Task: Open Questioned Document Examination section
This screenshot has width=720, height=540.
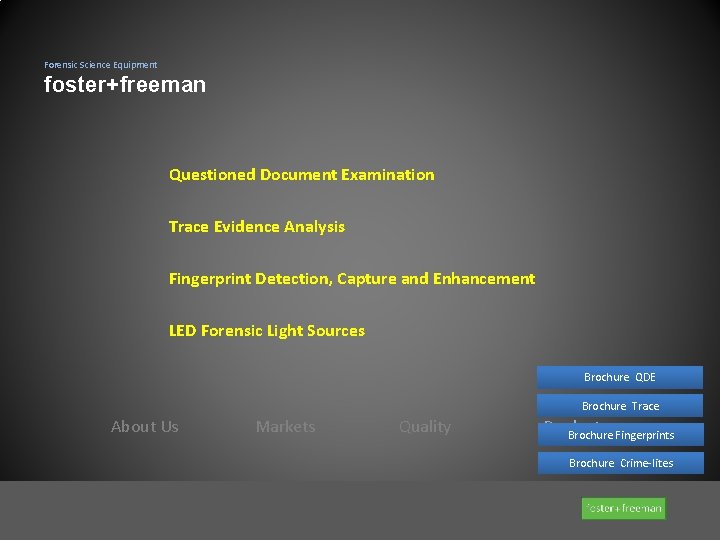Action: pos(302,175)
